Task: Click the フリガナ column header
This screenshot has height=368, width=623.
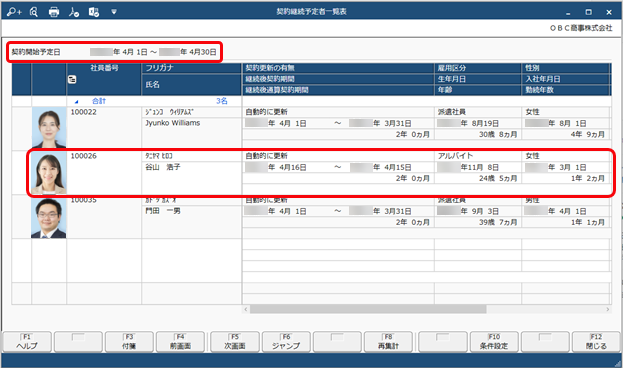Action: [x=192, y=68]
